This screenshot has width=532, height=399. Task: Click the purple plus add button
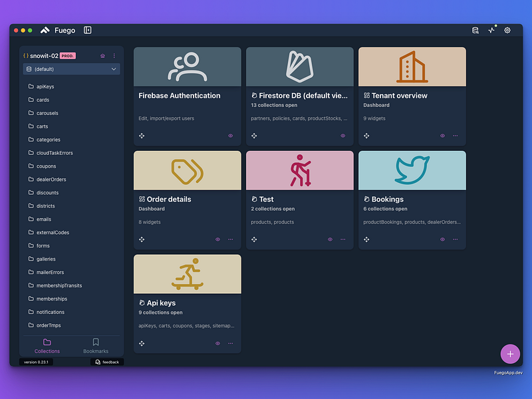(510, 354)
